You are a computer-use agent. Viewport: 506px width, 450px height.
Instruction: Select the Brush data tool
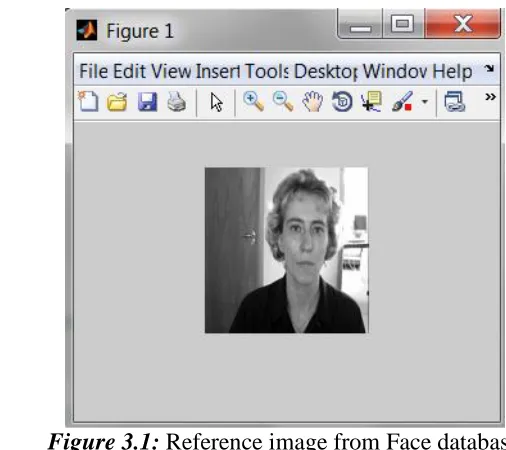click(x=402, y=101)
